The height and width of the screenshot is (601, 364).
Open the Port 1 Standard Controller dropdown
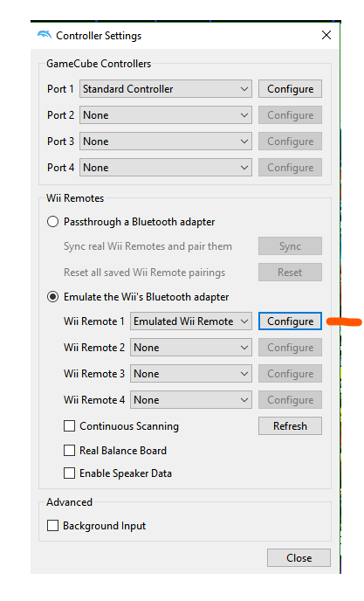tap(166, 89)
